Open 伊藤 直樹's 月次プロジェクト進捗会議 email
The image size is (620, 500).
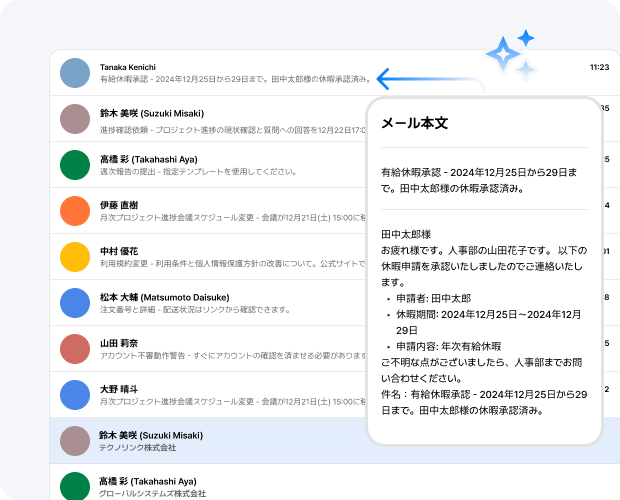pyautogui.click(x=230, y=217)
